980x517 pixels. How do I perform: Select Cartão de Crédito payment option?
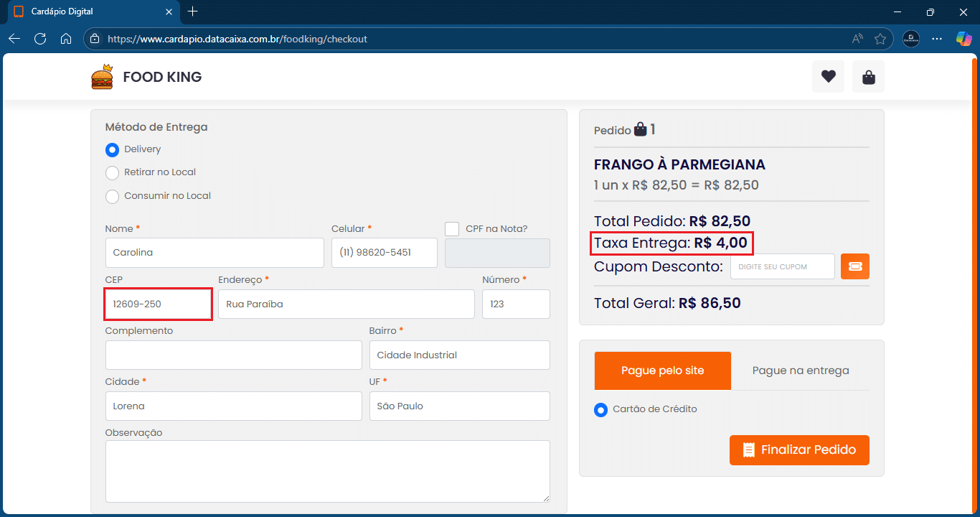click(601, 410)
